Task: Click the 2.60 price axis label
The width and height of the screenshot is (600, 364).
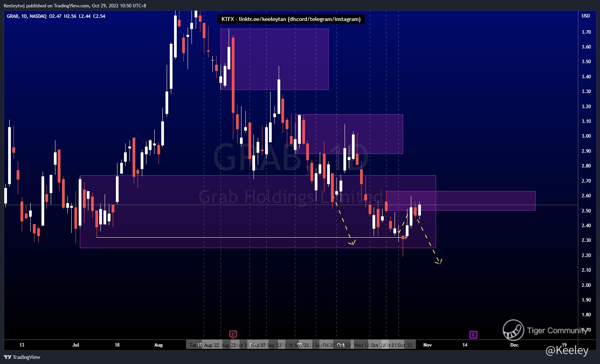Action: tap(586, 196)
